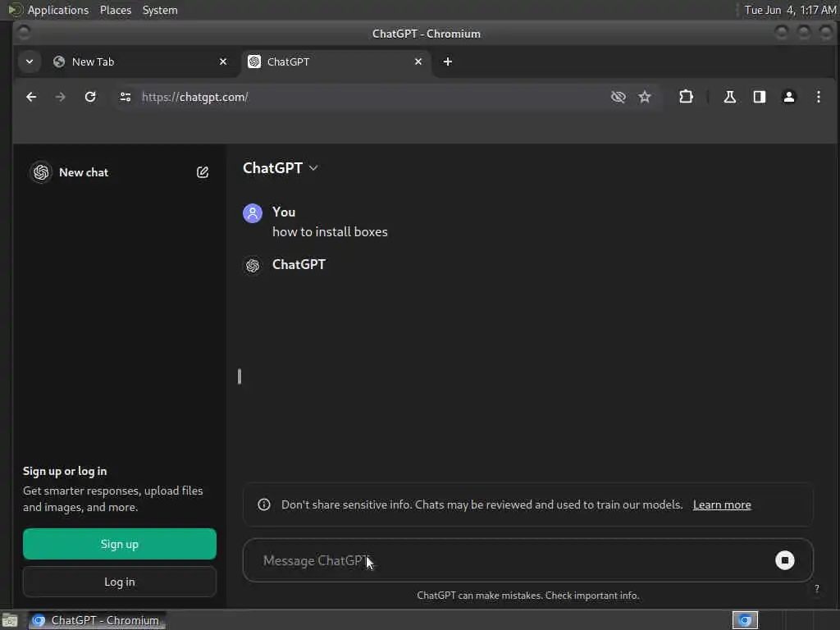This screenshot has width=840, height=630.
Task: Open the browser profile icon
Action: [788, 97]
